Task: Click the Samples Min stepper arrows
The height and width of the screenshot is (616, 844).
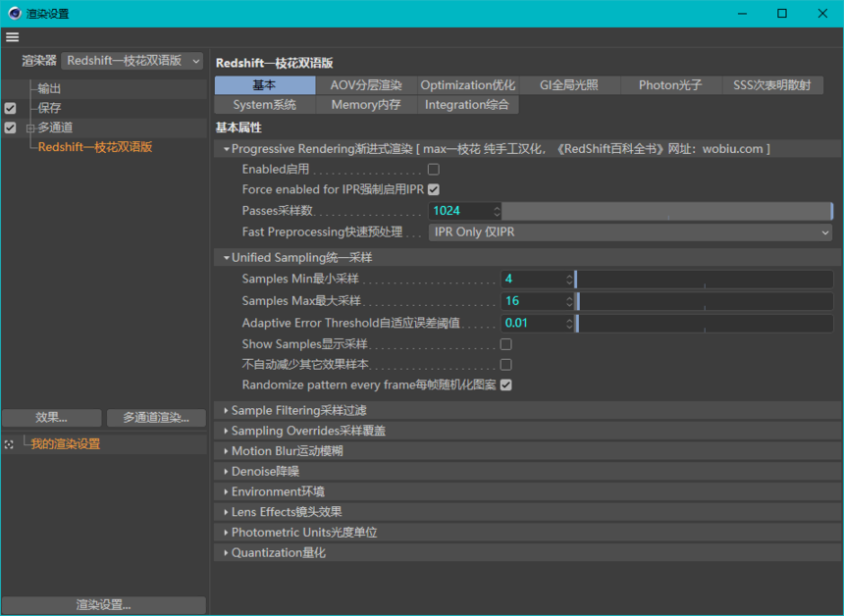Action: coord(569,280)
